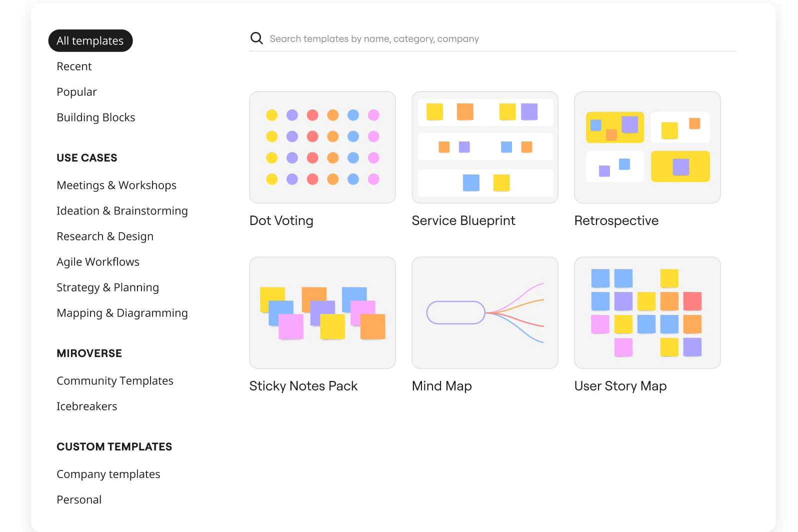Open Community Templates in Miroverse
Screen dimensions: 798x532
point(115,381)
